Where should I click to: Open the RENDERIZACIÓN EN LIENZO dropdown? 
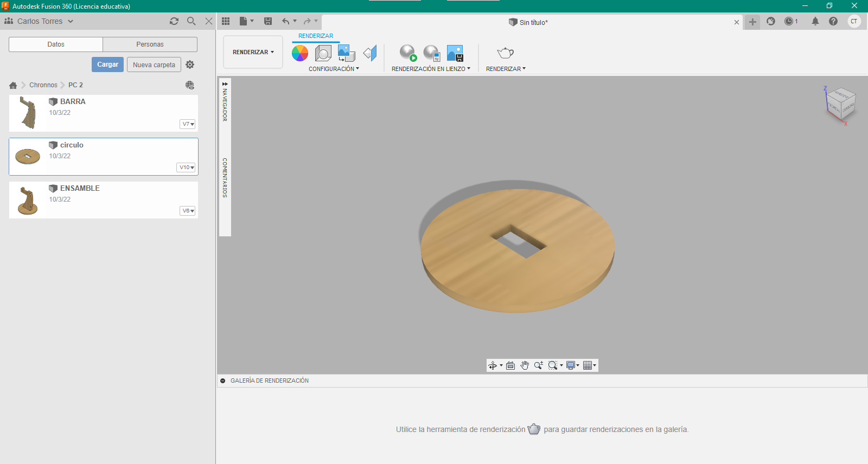pos(431,69)
